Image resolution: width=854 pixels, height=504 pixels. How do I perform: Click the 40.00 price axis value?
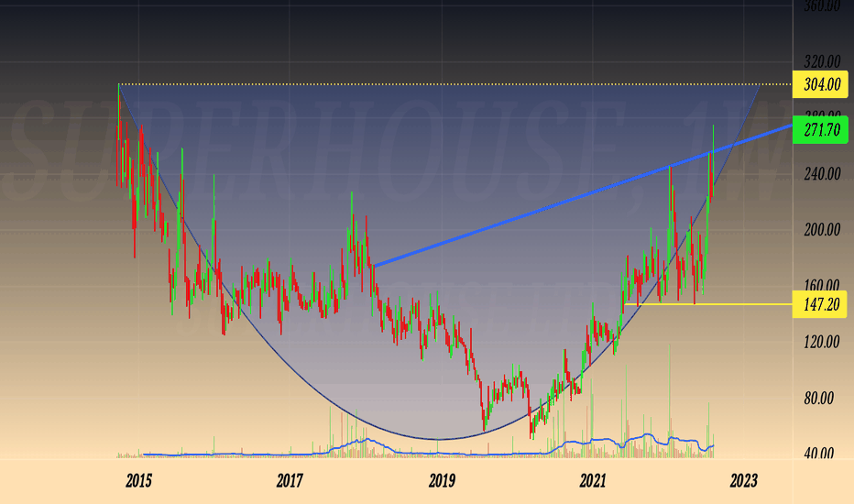[x=818, y=453]
